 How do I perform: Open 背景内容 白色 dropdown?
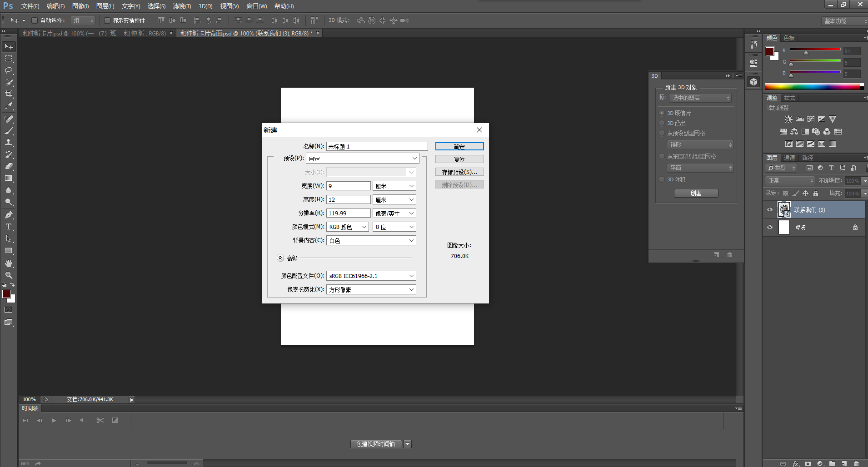[371, 240]
